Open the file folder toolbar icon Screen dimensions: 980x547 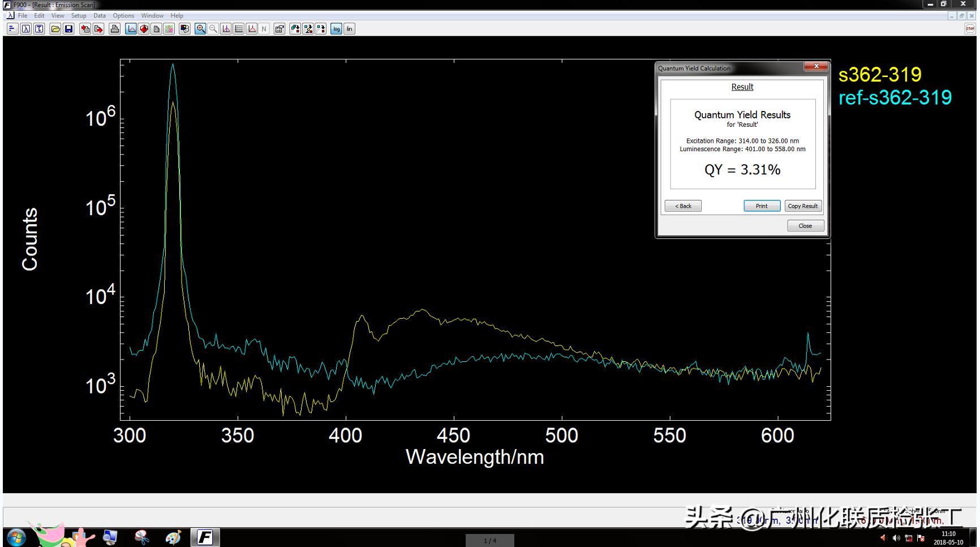point(55,29)
